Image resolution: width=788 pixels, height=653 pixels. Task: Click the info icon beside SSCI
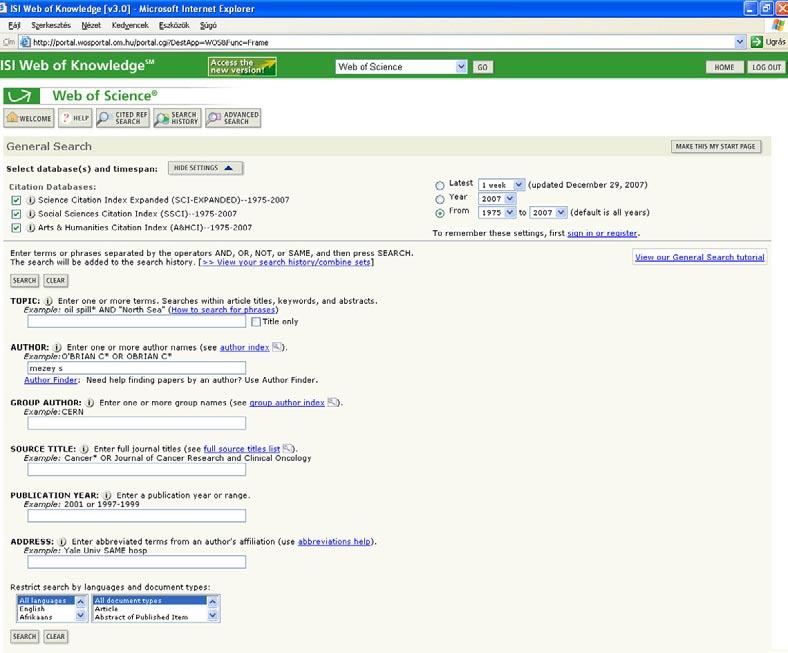click(x=31, y=214)
